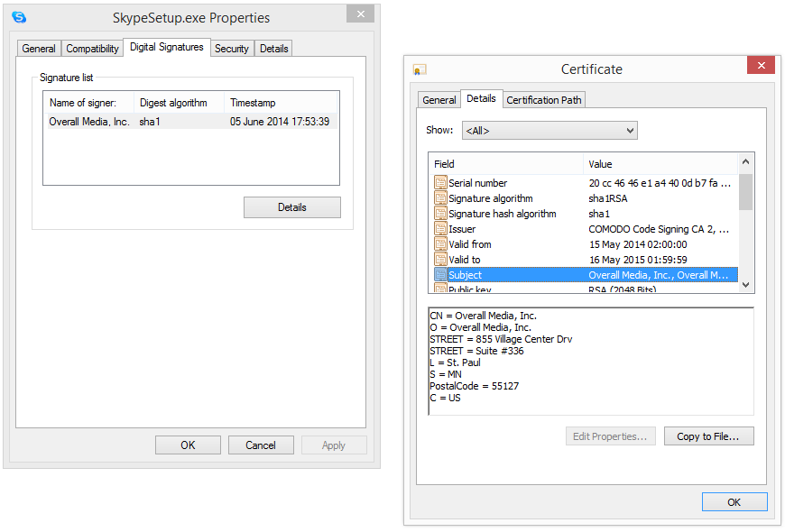Screen dimensions: 785x532
Task: Open the Details tab in SkypeSetup Properties
Action: click(274, 49)
